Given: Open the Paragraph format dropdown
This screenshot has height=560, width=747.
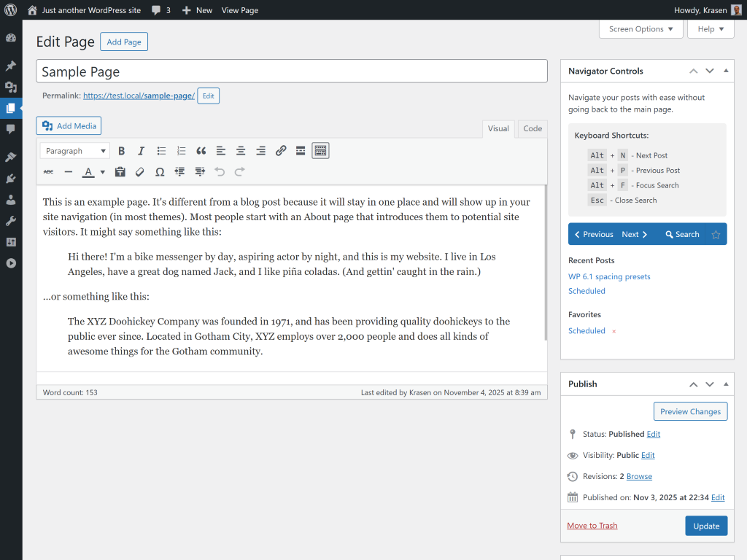Looking at the screenshot, I should tap(74, 151).
